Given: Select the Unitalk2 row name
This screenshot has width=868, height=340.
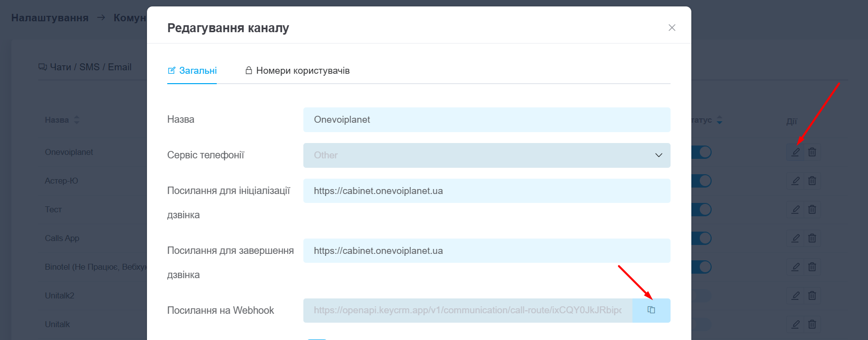Looking at the screenshot, I should (x=59, y=295).
